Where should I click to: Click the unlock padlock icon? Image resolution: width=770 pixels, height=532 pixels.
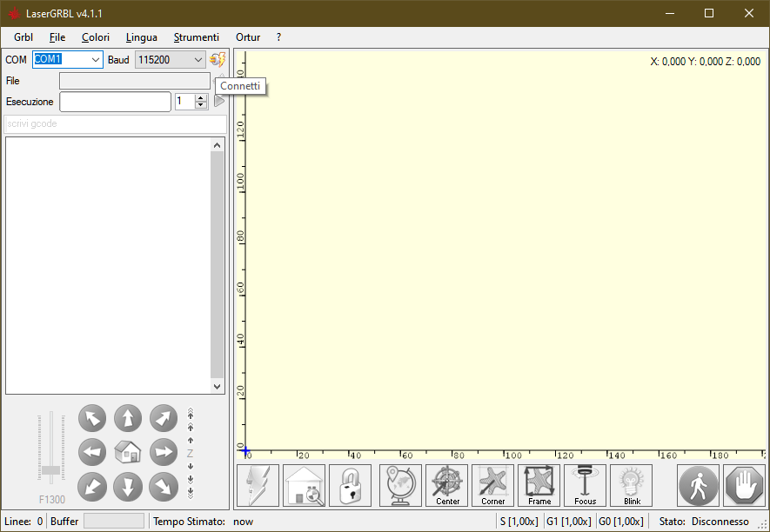tap(350, 485)
